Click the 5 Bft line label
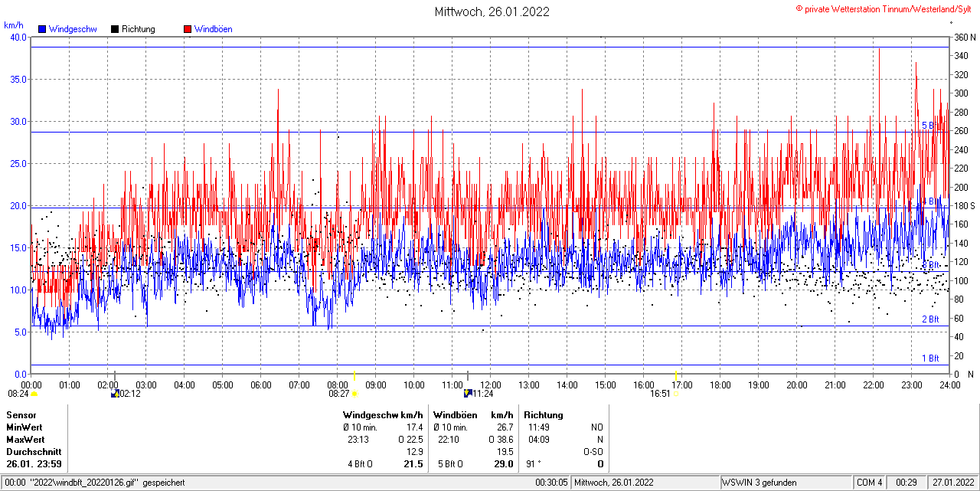 click(x=929, y=126)
